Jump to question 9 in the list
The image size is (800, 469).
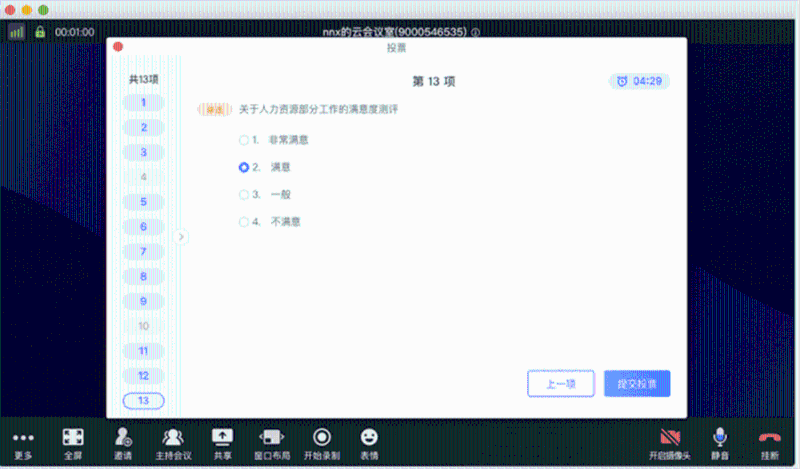[x=143, y=301]
